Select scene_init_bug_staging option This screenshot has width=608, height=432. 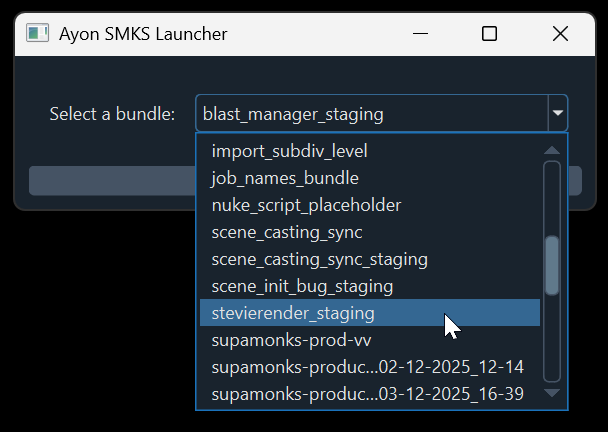click(302, 287)
